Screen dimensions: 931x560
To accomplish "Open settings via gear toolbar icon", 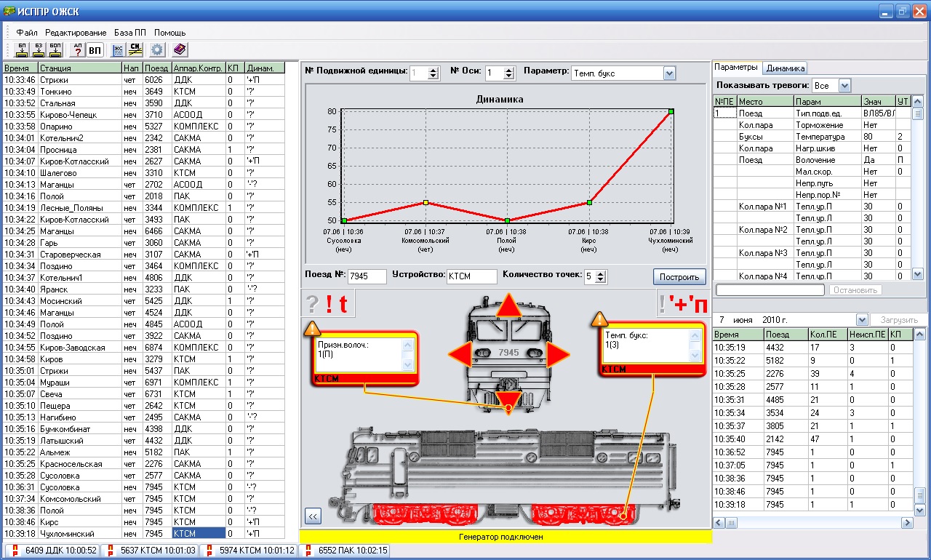I will click(156, 49).
